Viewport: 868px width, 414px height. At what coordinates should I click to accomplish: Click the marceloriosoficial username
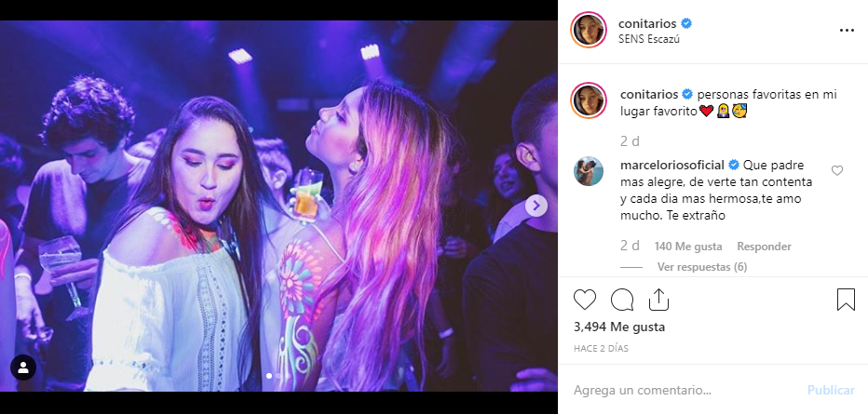[x=672, y=165]
